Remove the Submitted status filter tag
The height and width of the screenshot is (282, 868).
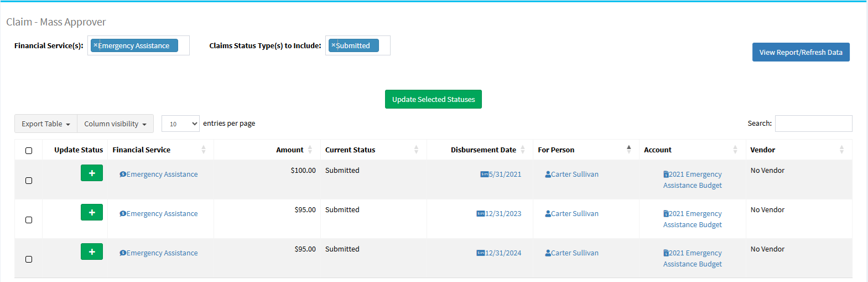click(x=333, y=45)
